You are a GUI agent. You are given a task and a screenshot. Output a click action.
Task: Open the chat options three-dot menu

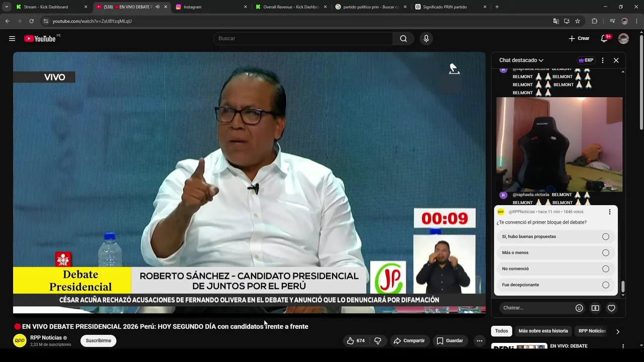tap(603, 60)
